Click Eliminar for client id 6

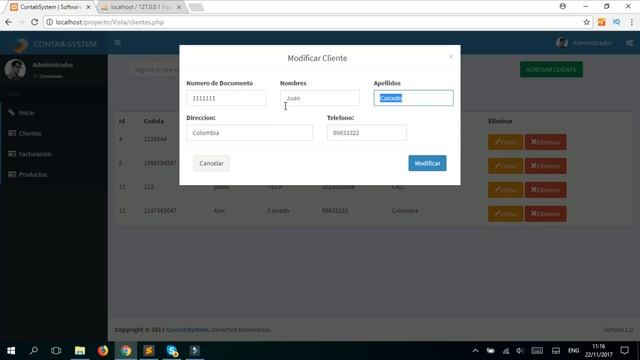545,166
